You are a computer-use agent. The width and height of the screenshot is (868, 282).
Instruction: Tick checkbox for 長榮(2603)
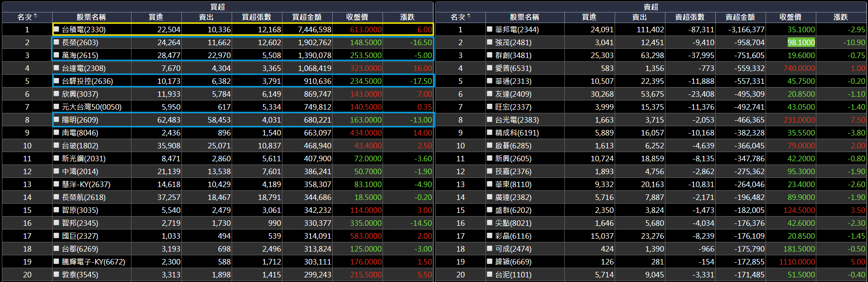pyautogui.click(x=56, y=42)
